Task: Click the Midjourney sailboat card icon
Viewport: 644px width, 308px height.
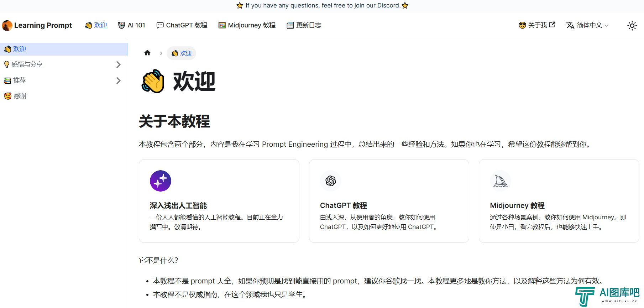Action: [x=501, y=181]
